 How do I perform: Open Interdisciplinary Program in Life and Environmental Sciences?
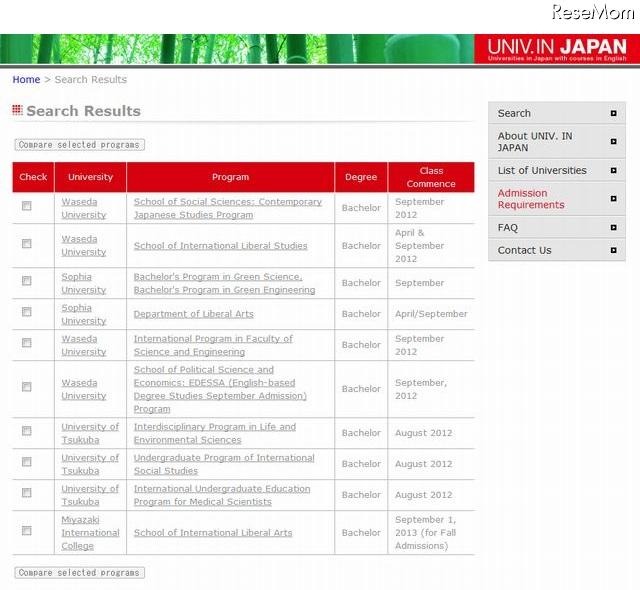click(x=215, y=433)
